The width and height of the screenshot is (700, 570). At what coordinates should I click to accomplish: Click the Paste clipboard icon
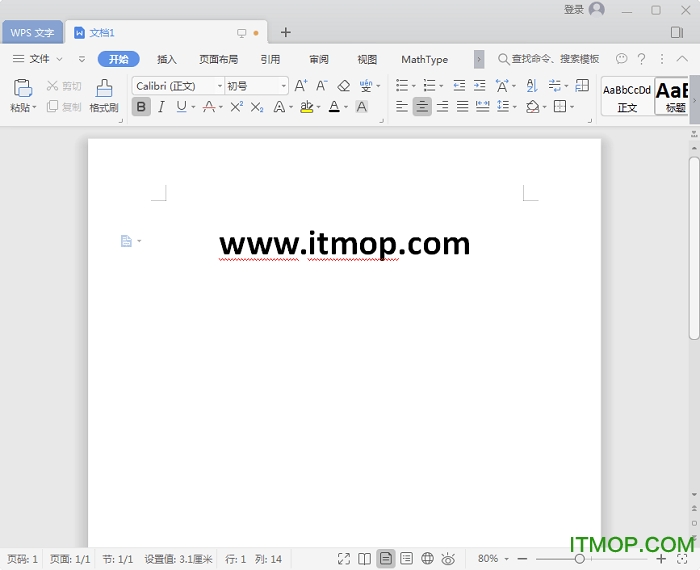[22, 88]
